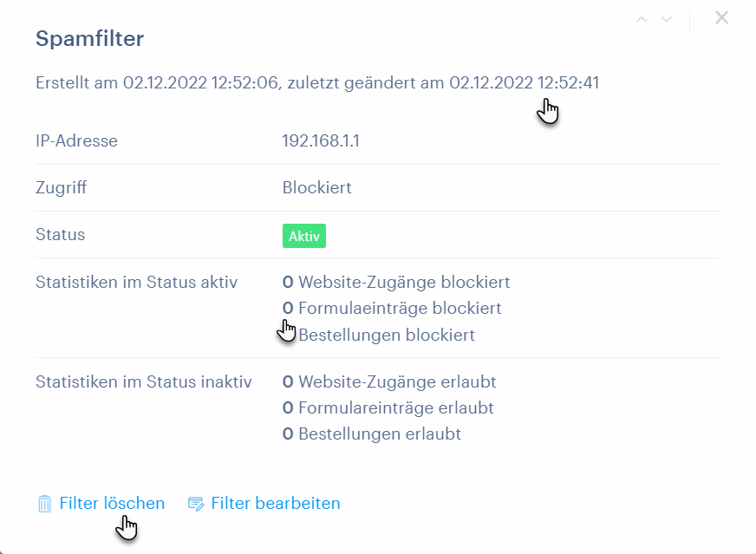Click the green 'Aktiv' status badge
The width and height of the screenshot is (756, 554).
click(303, 237)
